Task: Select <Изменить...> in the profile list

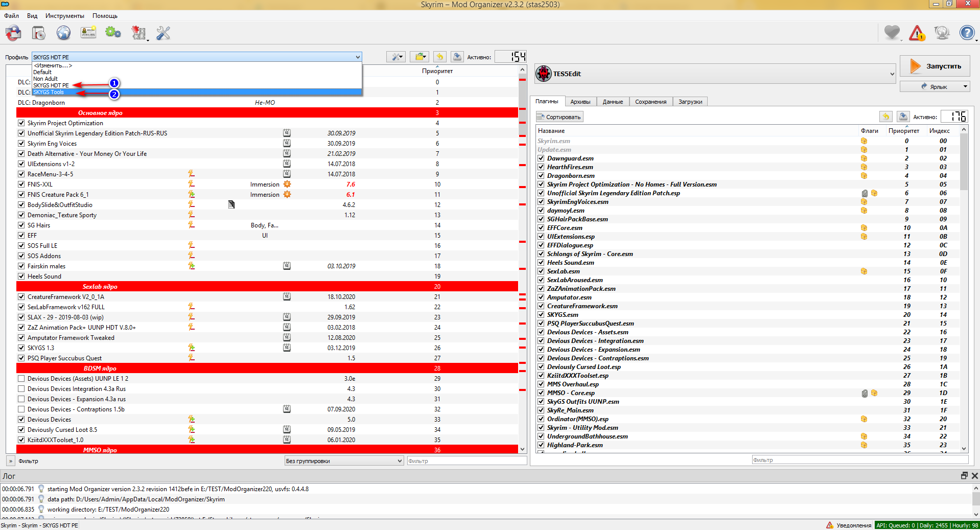Action: (53, 65)
